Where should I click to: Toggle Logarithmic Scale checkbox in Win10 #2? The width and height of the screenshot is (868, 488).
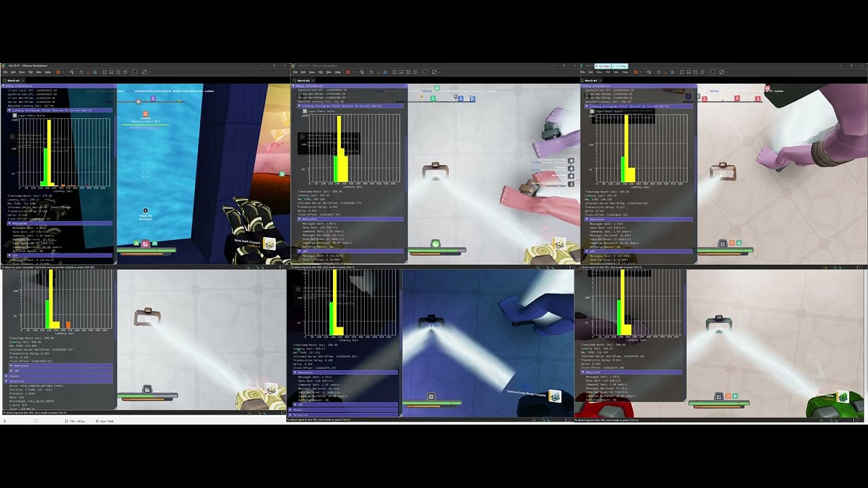coord(304,111)
